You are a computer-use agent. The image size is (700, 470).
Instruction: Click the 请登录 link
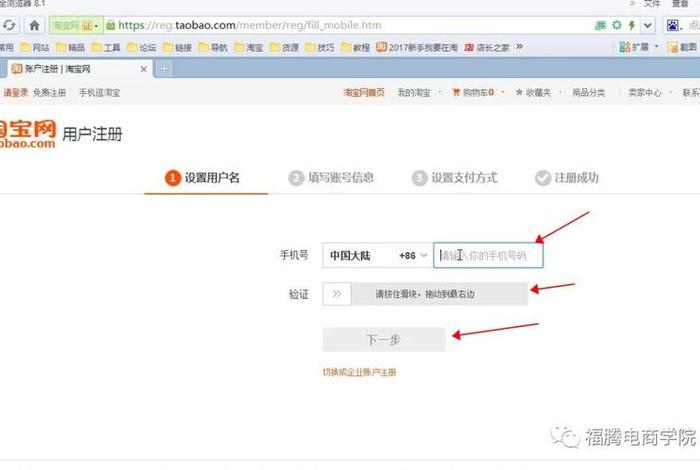coord(16,93)
